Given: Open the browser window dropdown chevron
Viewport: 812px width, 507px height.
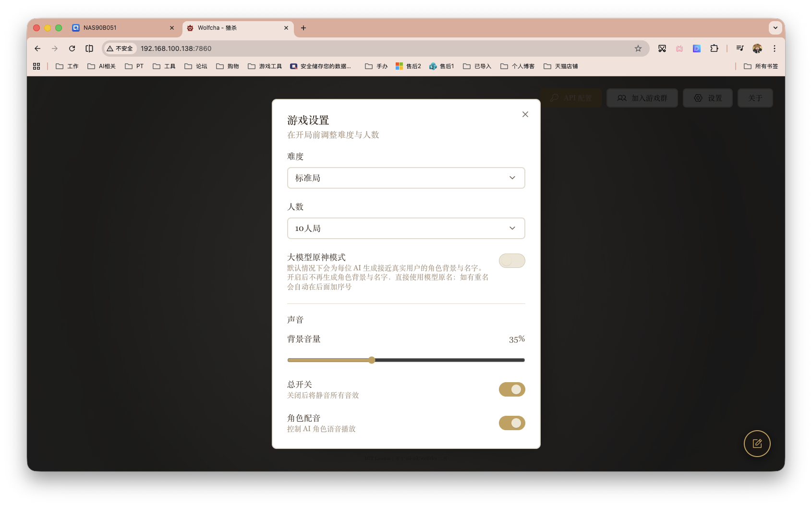Looking at the screenshot, I should coord(775,27).
